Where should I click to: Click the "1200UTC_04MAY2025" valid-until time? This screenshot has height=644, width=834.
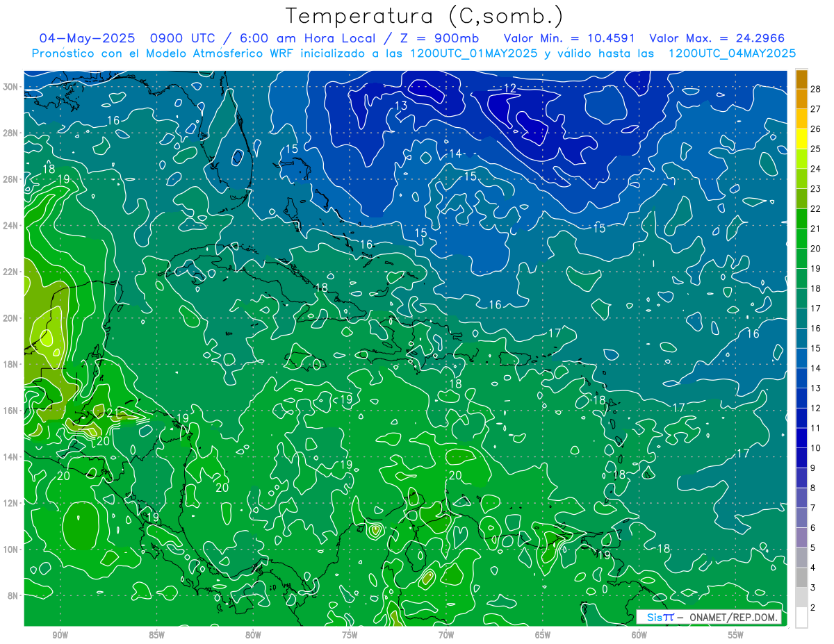[732, 53]
